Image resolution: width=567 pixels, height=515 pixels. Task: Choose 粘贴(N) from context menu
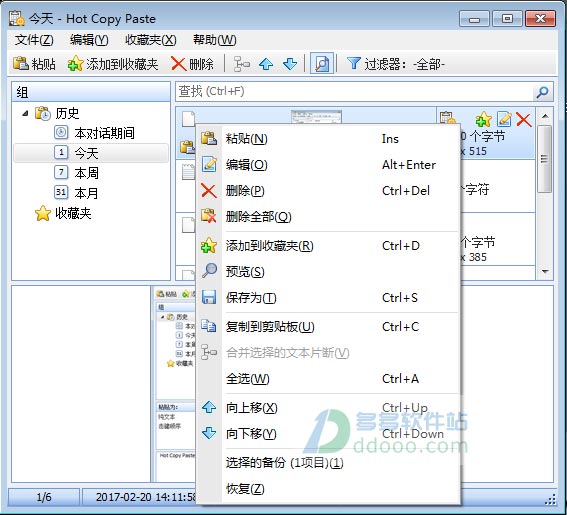(328, 139)
